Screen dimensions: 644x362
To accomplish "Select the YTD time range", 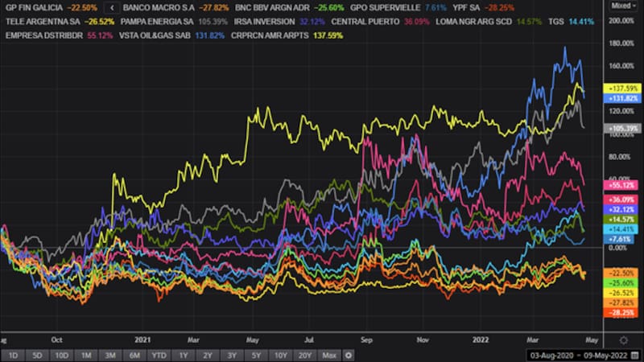I will tap(159, 355).
